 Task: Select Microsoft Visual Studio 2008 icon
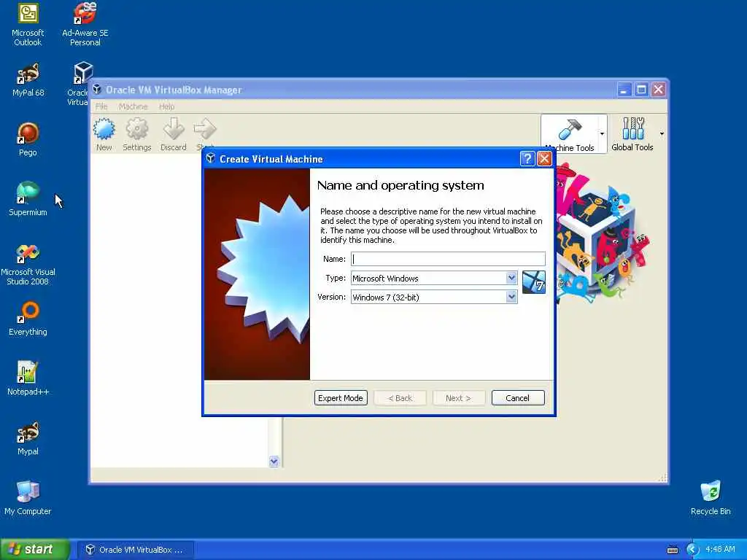click(x=28, y=264)
